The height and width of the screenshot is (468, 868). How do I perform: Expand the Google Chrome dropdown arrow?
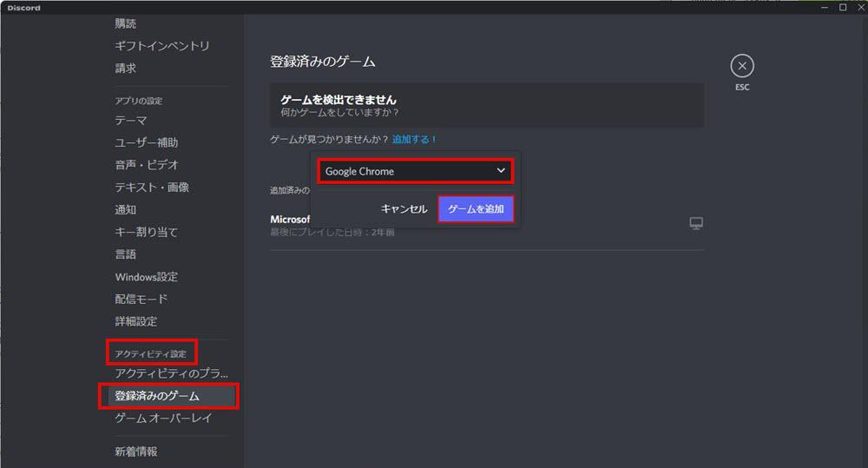pyautogui.click(x=501, y=171)
